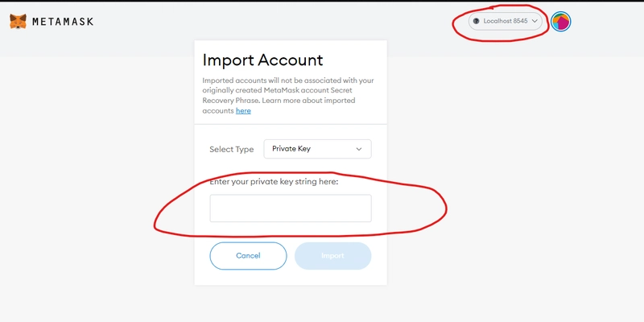
Task: Click the chevron inside Select Type box
Action: point(358,149)
